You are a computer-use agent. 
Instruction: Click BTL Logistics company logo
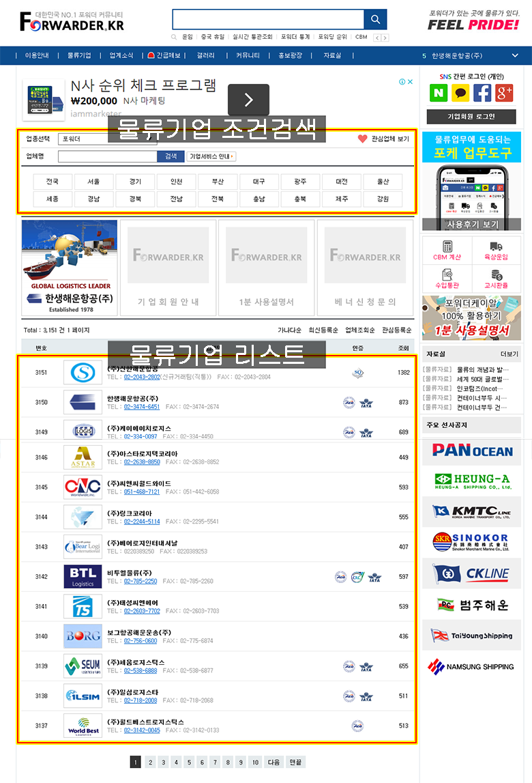pyautogui.click(x=83, y=576)
